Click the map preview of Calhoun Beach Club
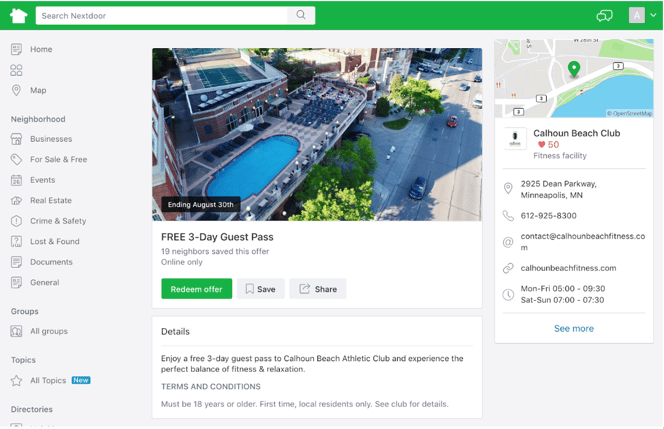This screenshot has width=664, height=429. click(574, 78)
